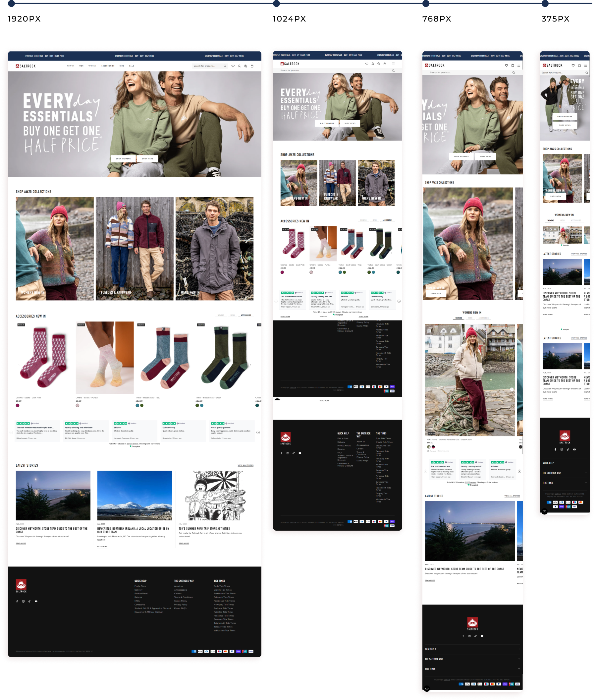Open the WOMEN menu in the navigation bar
This screenshot has width=595, height=700.
click(x=92, y=66)
